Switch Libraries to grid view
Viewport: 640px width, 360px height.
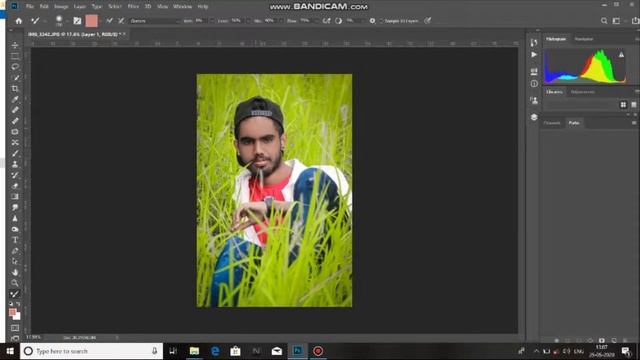tap(623, 105)
